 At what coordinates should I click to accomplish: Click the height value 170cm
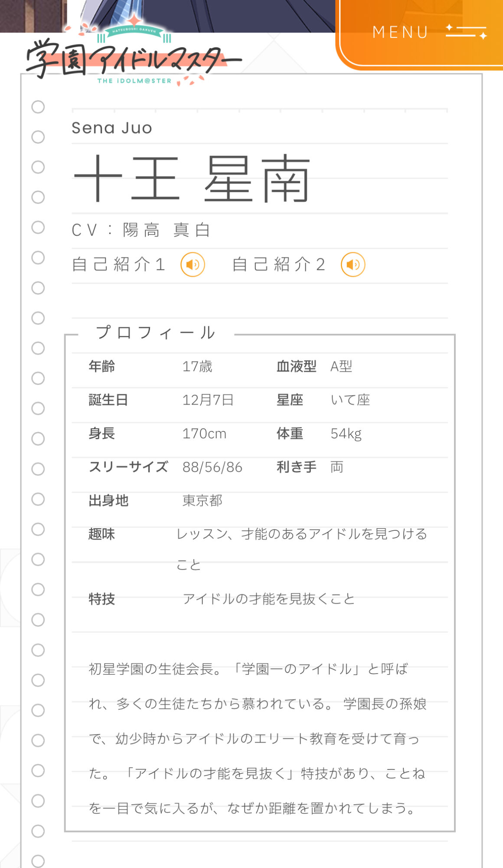pos(204,433)
